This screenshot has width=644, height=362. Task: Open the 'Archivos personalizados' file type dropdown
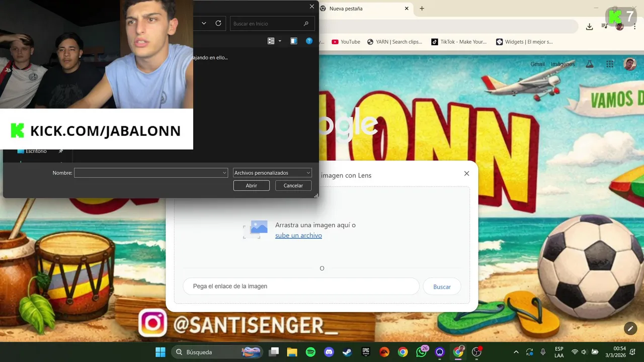click(x=272, y=173)
